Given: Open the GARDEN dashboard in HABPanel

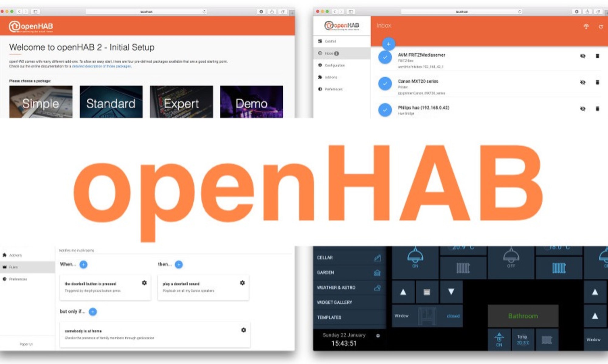Looking at the screenshot, I should [x=349, y=273].
